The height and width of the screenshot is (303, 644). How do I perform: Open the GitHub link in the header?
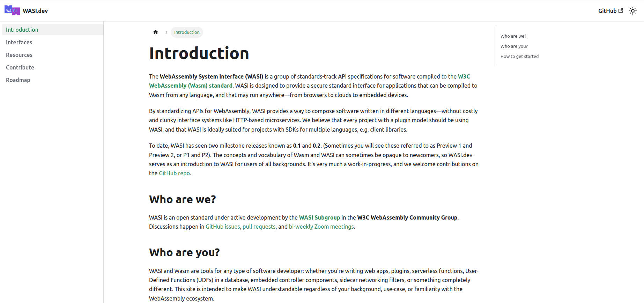coord(610,11)
